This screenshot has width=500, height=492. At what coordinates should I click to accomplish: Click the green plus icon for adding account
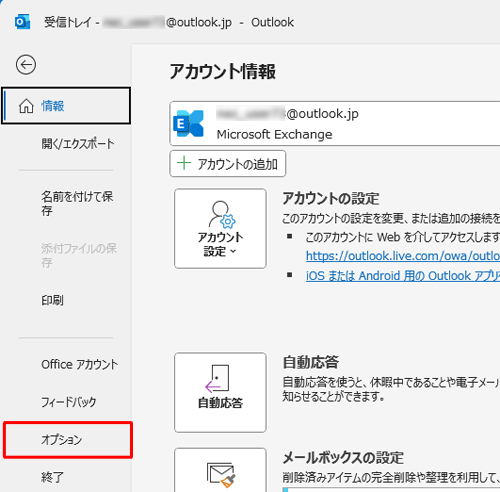184,163
